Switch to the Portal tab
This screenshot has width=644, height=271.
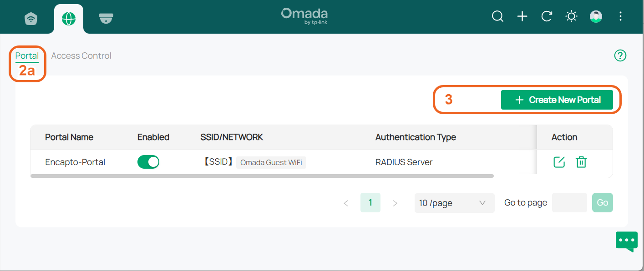pos(27,56)
